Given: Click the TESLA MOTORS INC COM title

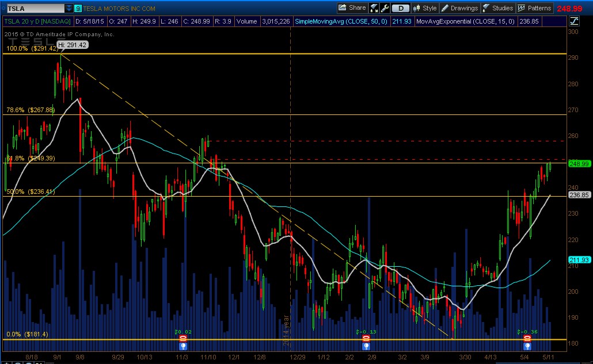Looking at the screenshot, I should coord(119,8).
